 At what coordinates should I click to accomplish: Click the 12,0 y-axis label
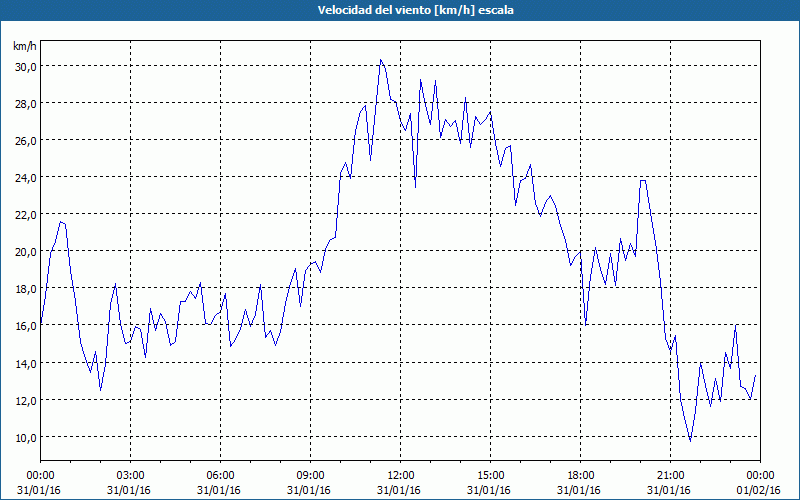[x=25, y=401]
